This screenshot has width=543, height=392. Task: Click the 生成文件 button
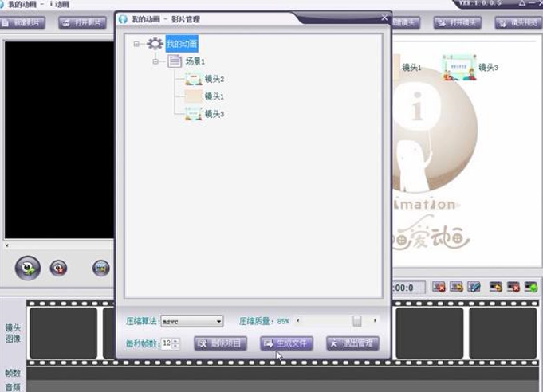(x=286, y=343)
